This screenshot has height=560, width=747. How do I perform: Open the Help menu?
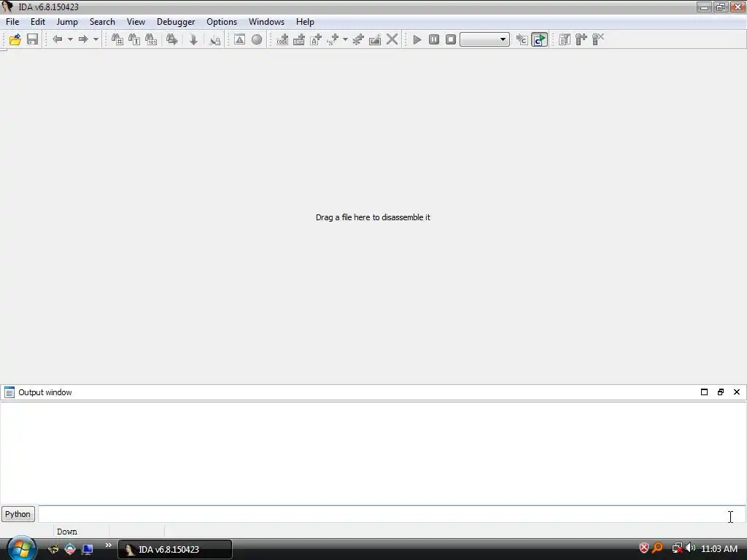(305, 22)
